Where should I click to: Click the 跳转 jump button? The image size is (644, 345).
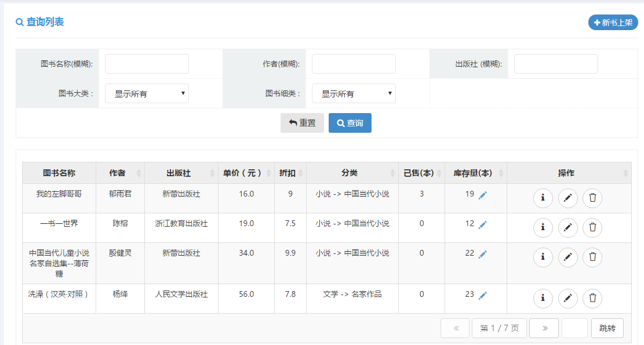click(607, 328)
